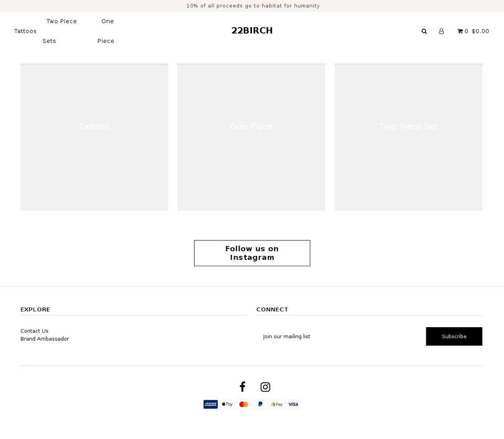504x439 pixels.
Task: Click the PayPal payment icon
Action: (260, 404)
